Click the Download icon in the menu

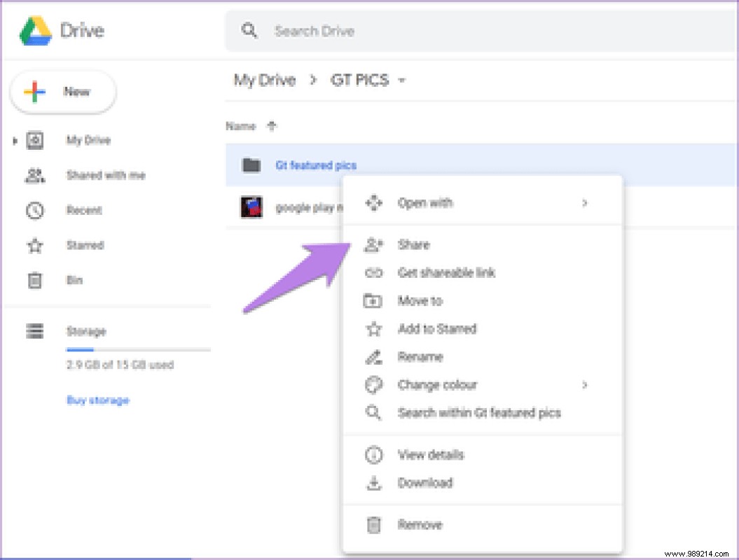tap(374, 482)
